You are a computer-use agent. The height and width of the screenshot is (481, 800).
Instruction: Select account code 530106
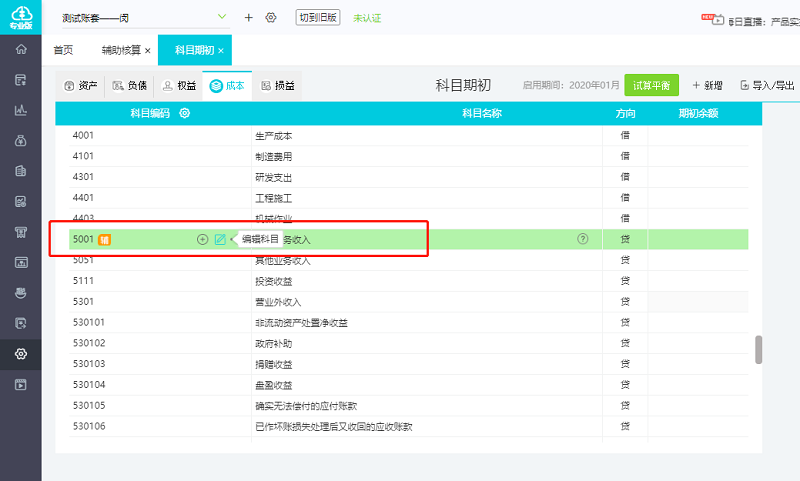(89, 426)
